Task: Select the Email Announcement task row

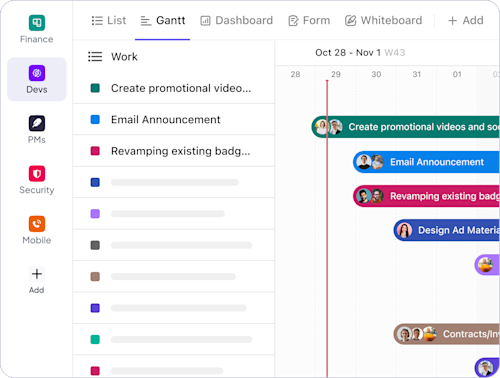Action: pos(174,119)
